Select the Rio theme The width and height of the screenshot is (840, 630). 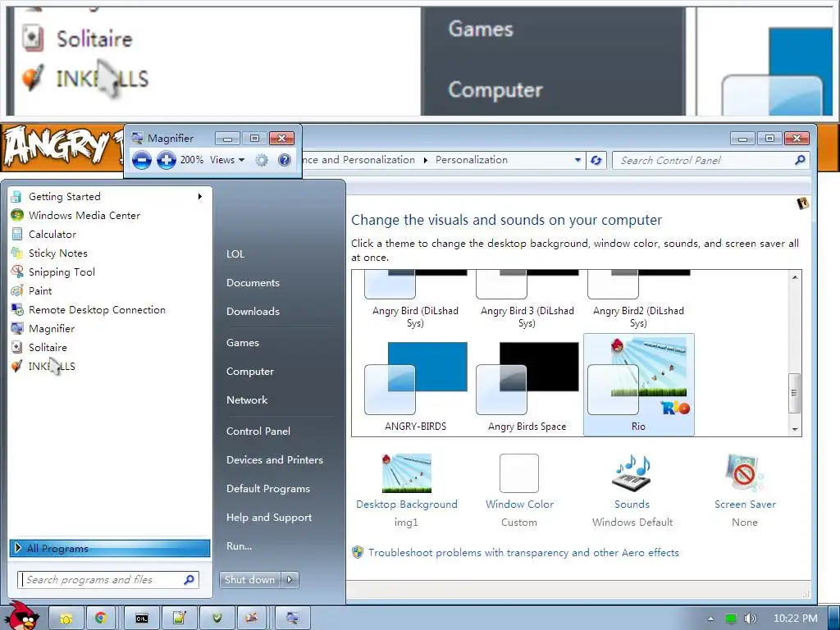[638, 386]
